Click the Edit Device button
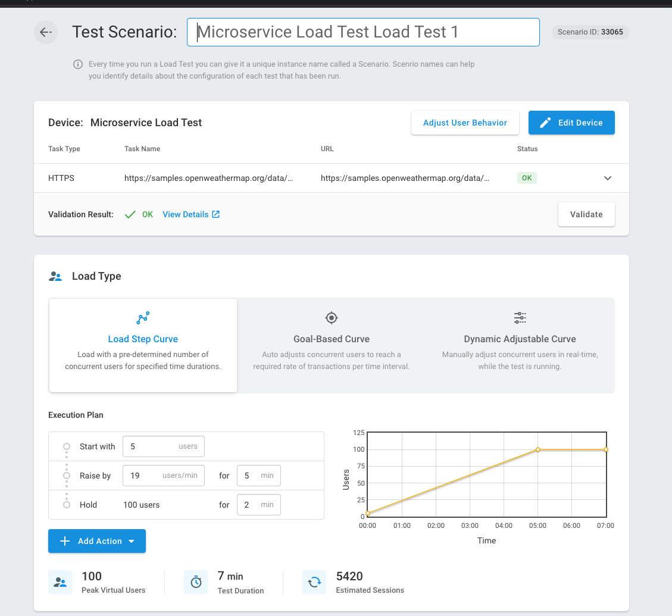Viewport: 672px width, 616px height. pos(571,123)
